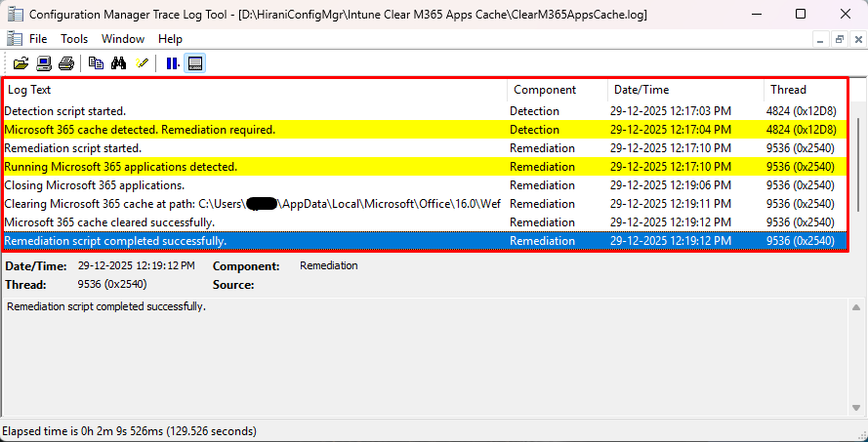
Task: Click the Copy icon in toolbar
Action: (x=96, y=63)
